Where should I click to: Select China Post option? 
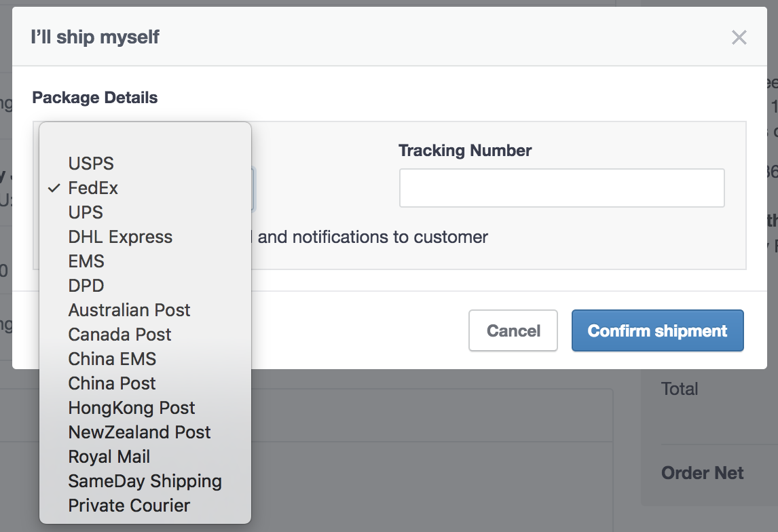pyautogui.click(x=112, y=383)
